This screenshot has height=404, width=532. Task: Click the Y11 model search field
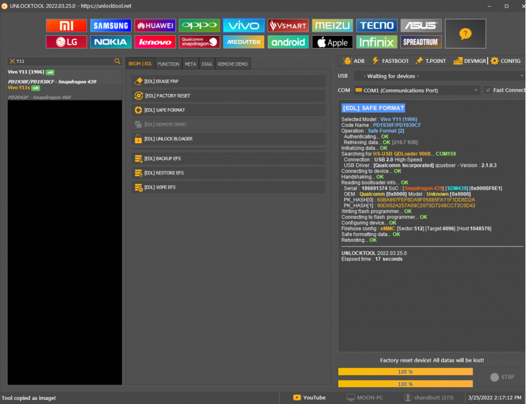[x=65, y=61]
